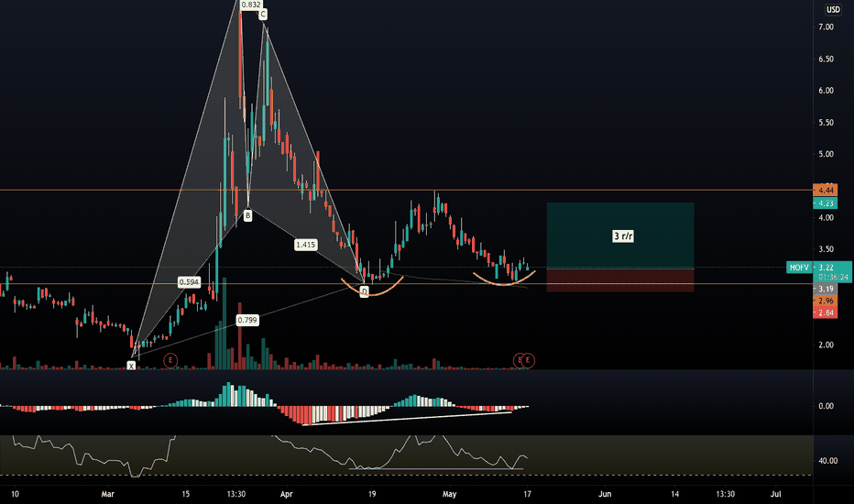Select the red stop-loss zone of position tool
Image resolution: width=854 pixels, height=504 pixels.
tap(620, 280)
